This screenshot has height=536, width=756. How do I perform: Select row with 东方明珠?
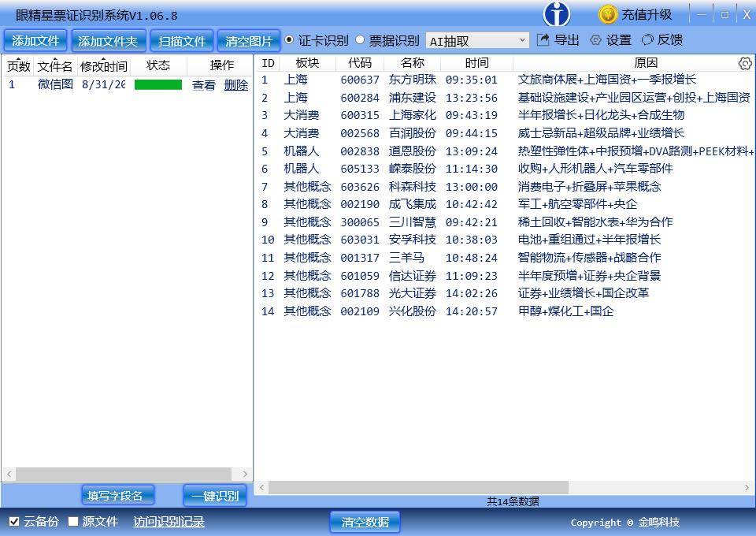(505, 80)
